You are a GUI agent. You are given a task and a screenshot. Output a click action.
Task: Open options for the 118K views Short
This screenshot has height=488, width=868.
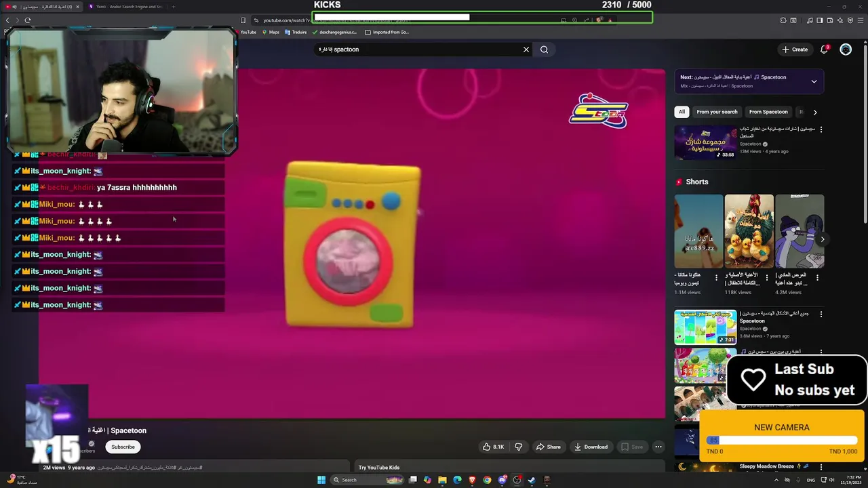click(x=767, y=277)
